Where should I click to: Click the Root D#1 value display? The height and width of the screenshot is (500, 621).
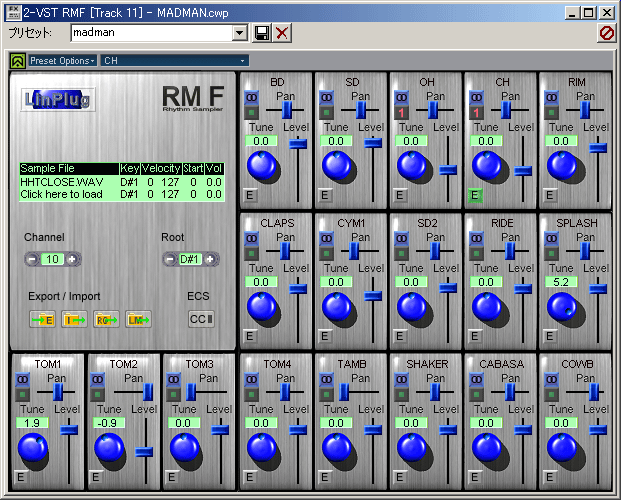[190, 259]
